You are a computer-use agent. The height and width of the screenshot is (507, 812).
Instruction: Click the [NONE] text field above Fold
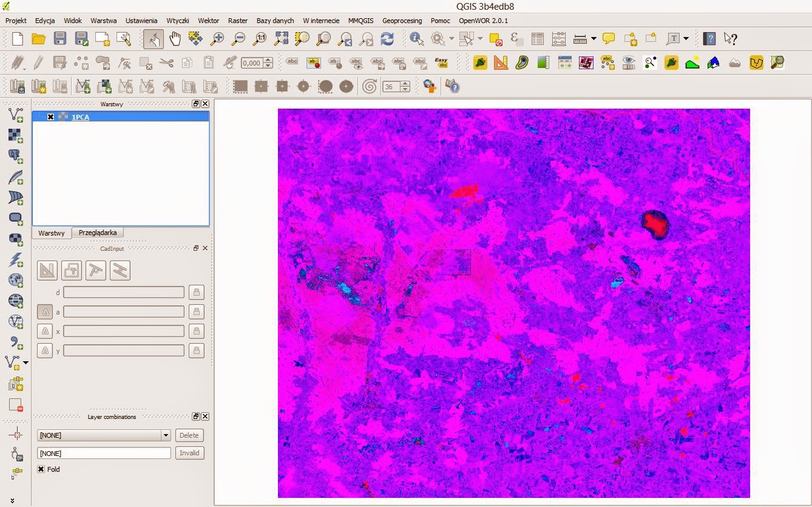[x=104, y=453]
